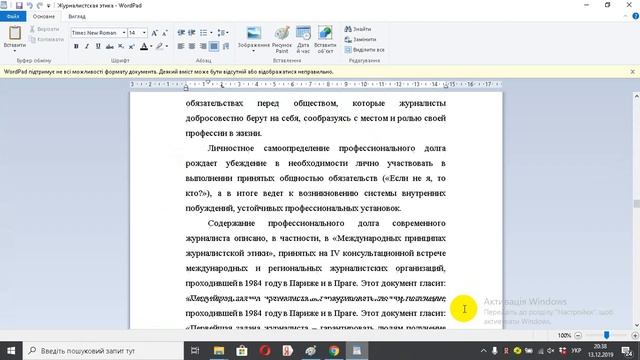The height and width of the screenshot is (360, 640).
Task: Collapse the ribbon with the small arrow
Action: pyautogui.click(x=626, y=16)
